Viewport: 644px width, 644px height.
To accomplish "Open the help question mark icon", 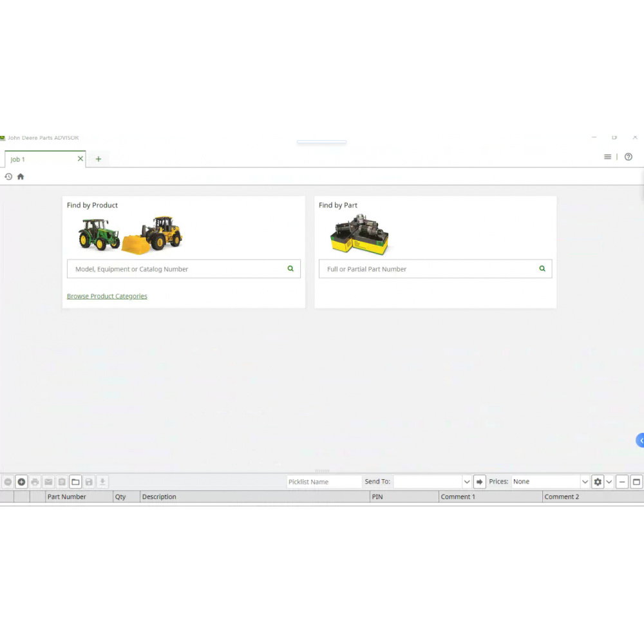I will (629, 157).
